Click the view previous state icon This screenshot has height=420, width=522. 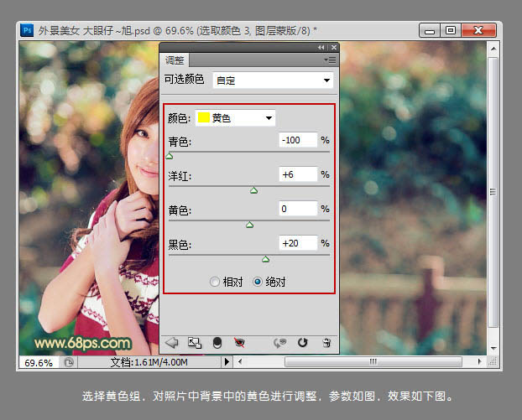pos(281,342)
